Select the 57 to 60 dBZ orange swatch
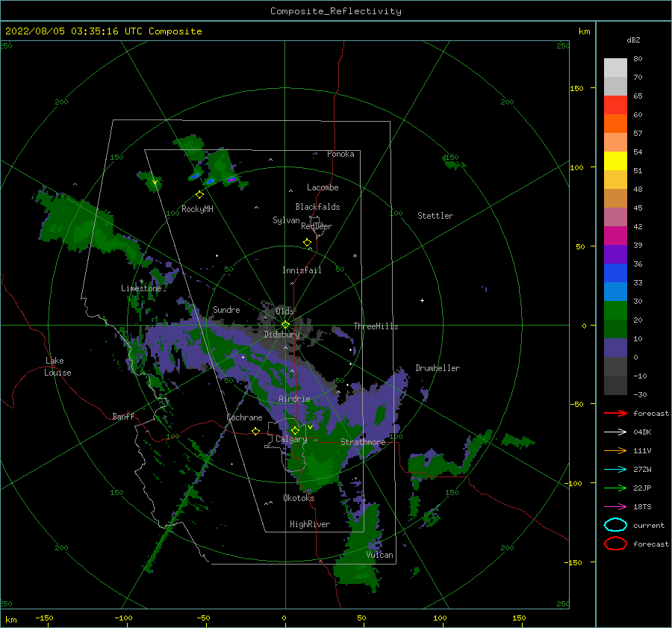 tap(615, 124)
